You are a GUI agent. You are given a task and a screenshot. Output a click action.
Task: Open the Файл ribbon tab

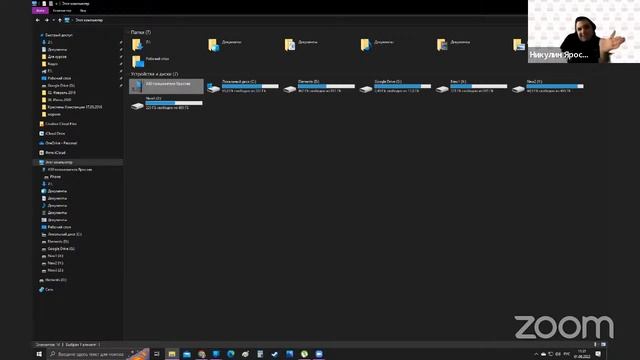coord(40,11)
